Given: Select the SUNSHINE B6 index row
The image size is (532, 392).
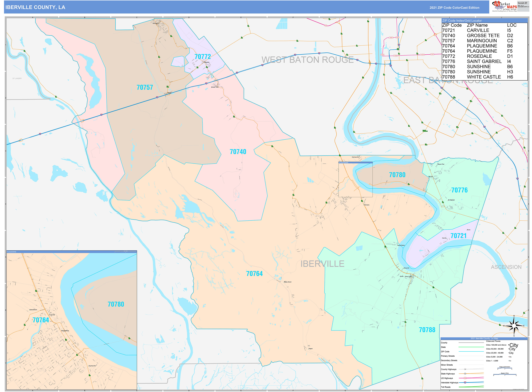Looking at the screenshot, I should (485, 67).
